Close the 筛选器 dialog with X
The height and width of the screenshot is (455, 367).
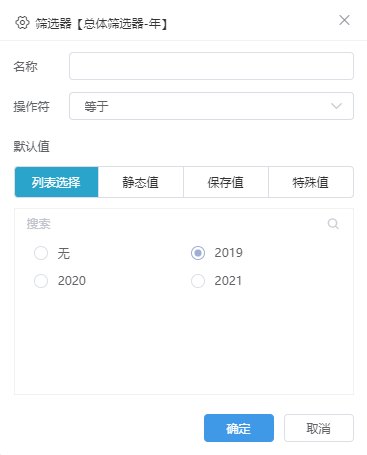[x=344, y=20]
